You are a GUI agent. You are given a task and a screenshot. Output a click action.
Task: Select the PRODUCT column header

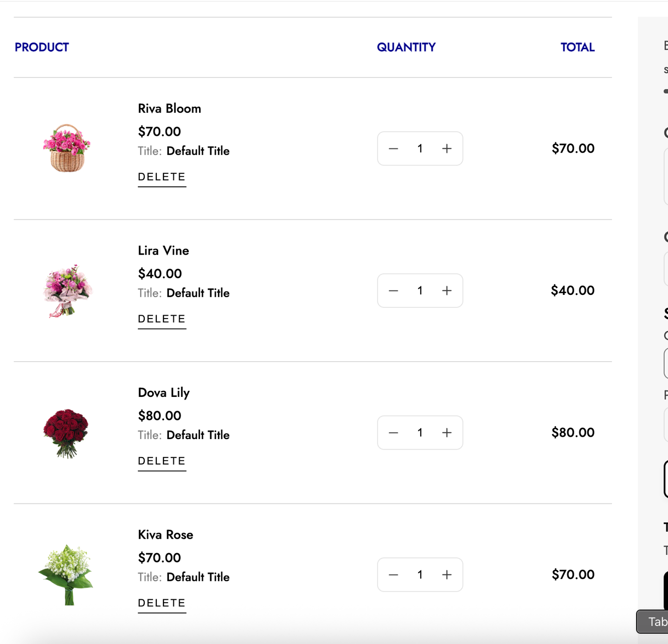coord(42,47)
